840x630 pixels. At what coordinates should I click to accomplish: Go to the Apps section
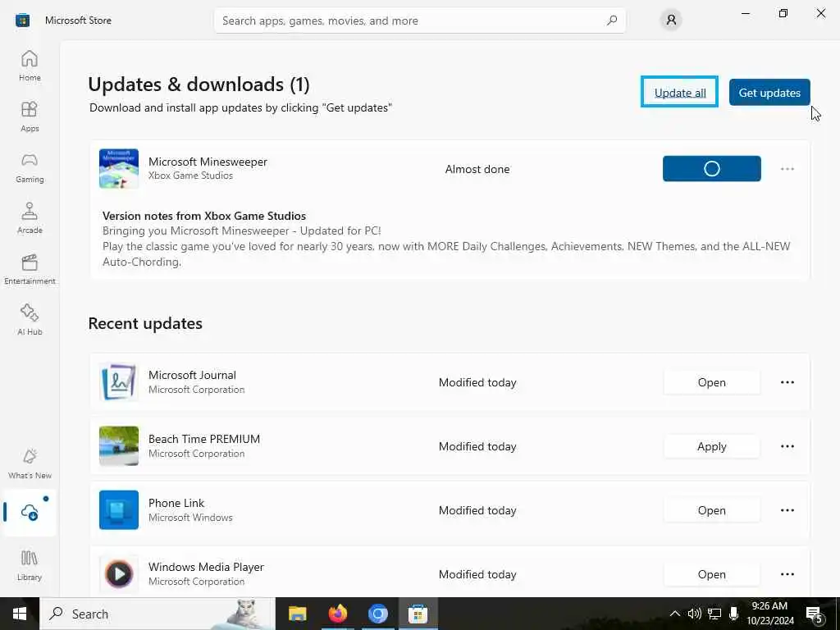pos(30,116)
